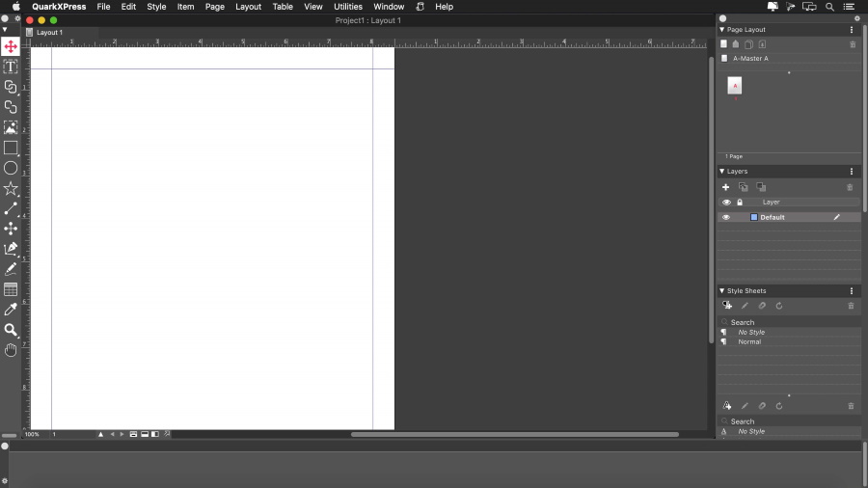Click duplicate master page icon
868x488 pixels.
749,44
